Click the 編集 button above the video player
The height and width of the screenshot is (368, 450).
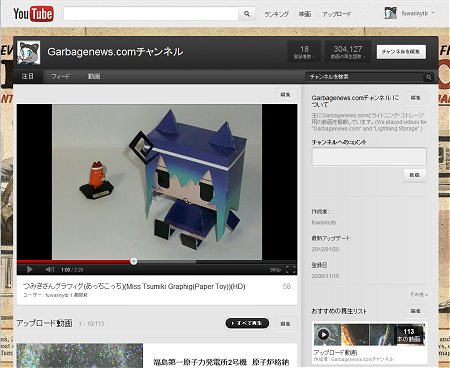click(285, 95)
